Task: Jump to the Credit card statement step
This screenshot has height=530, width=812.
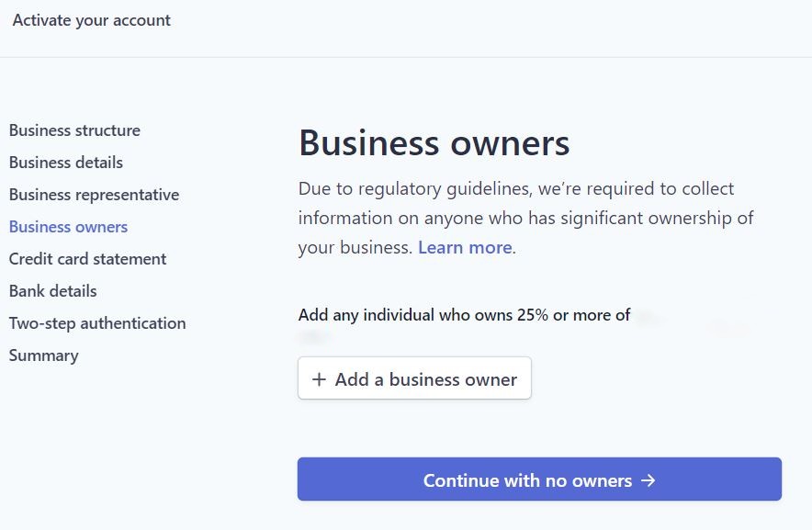Action: click(87, 259)
